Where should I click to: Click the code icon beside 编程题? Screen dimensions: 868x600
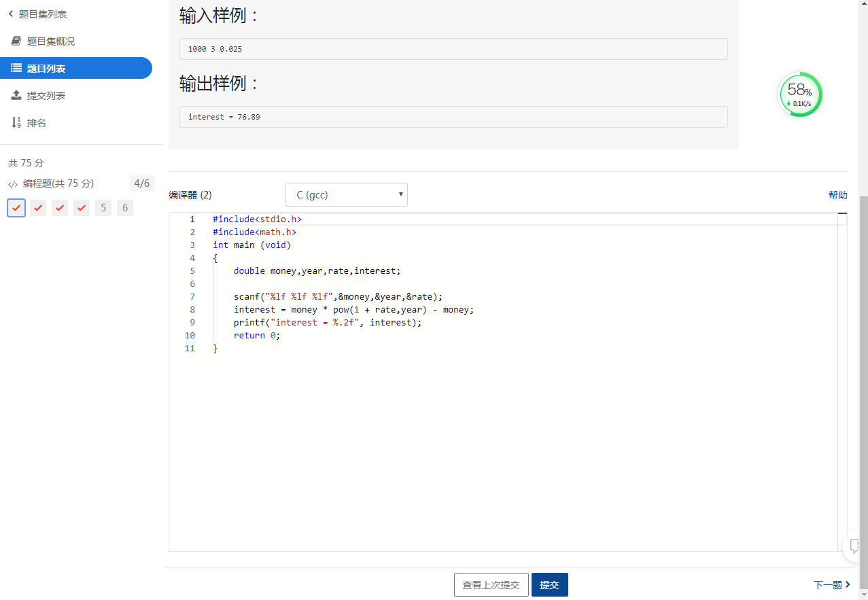[x=13, y=184]
